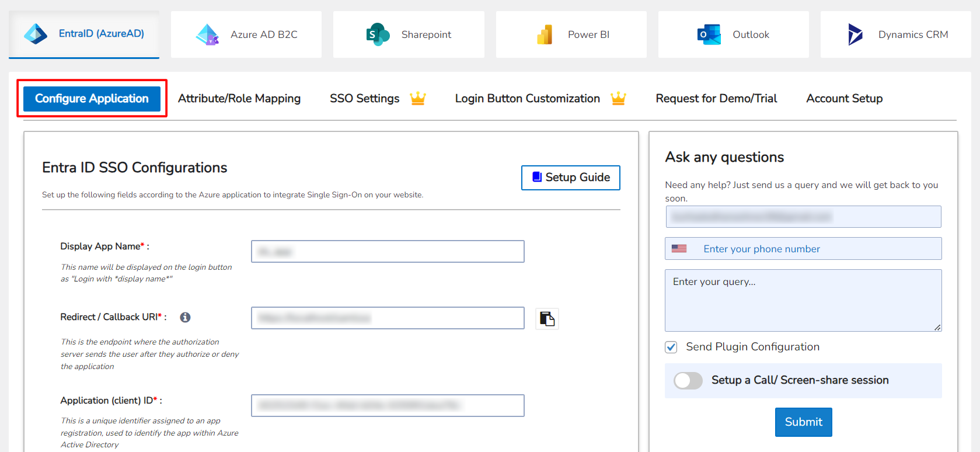Open Request for Demo/Trial tab
Viewport: 980px width, 452px height.
[716, 99]
